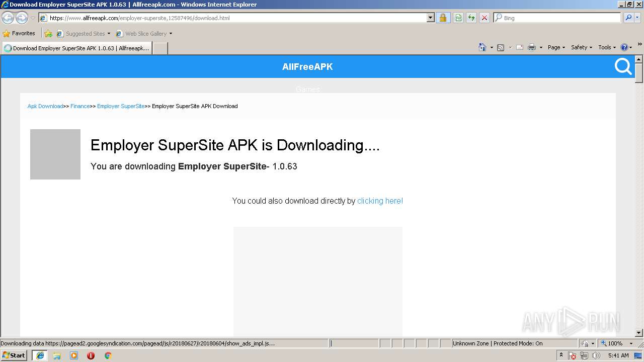644x362 pixels.
Task: Open the media player taskbar icon
Action: coord(74,355)
